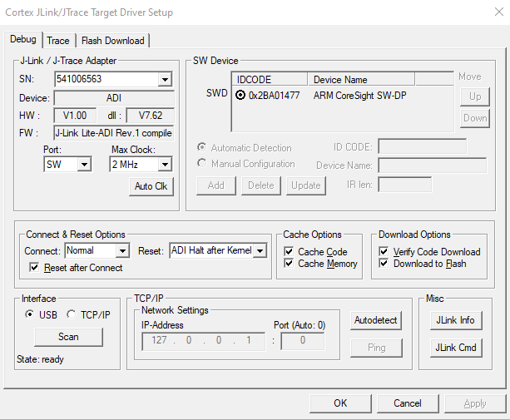
Task: Click the Add device button
Action: pyautogui.click(x=216, y=185)
